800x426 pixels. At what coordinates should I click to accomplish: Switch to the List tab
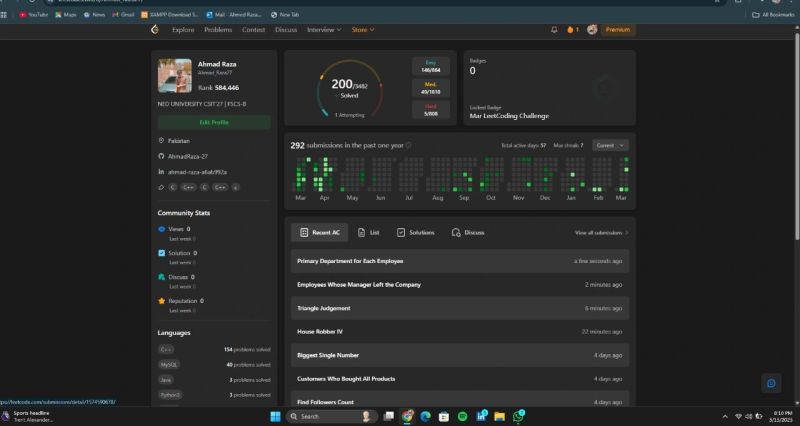(x=368, y=232)
